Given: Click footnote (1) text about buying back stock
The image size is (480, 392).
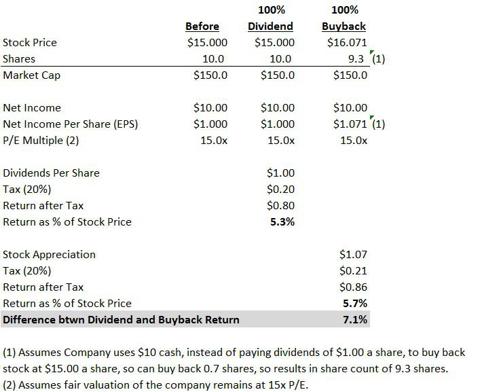Looking at the screenshot, I should tap(234, 360).
